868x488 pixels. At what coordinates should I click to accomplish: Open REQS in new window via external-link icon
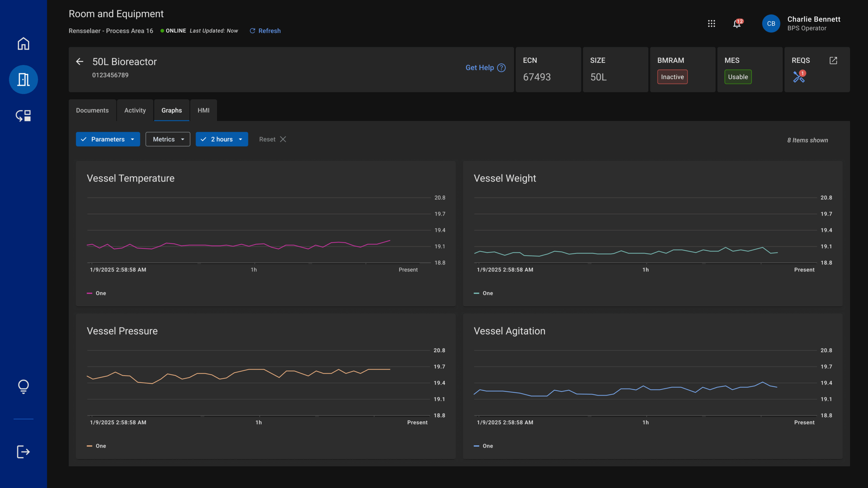pyautogui.click(x=834, y=60)
